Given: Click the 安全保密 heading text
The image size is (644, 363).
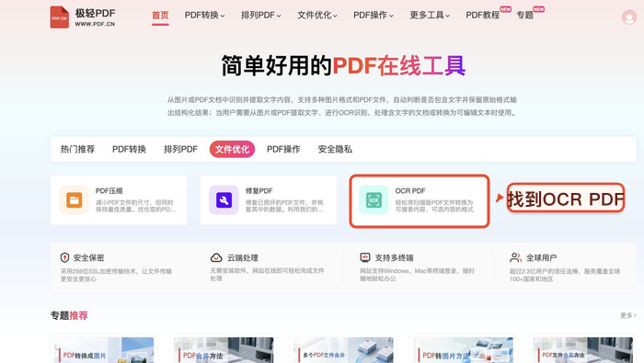Looking at the screenshot, I should 88,258.
